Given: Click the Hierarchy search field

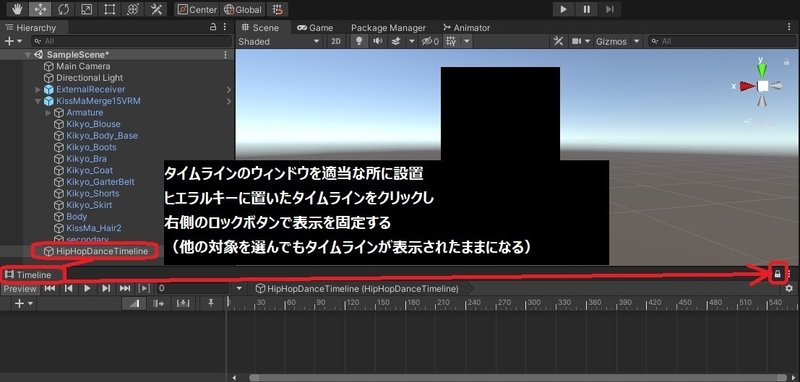Looking at the screenshot, I should 131,41.
